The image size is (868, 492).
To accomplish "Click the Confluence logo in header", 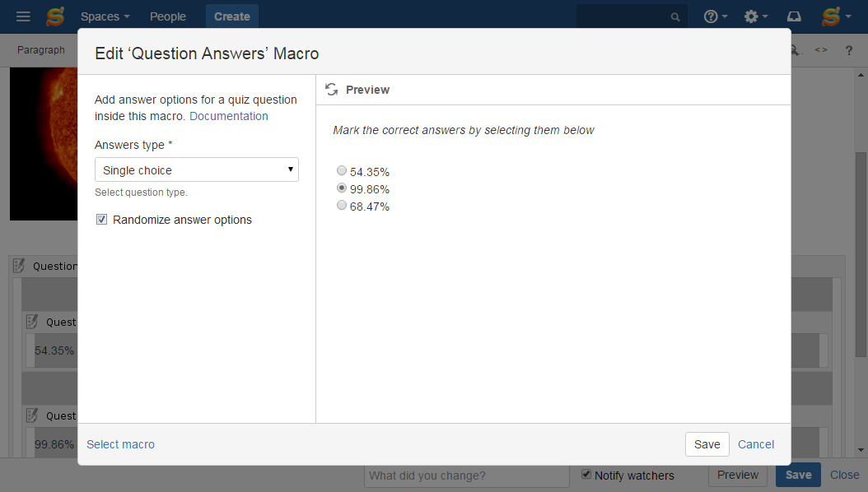I will click(x=55, y=16).
